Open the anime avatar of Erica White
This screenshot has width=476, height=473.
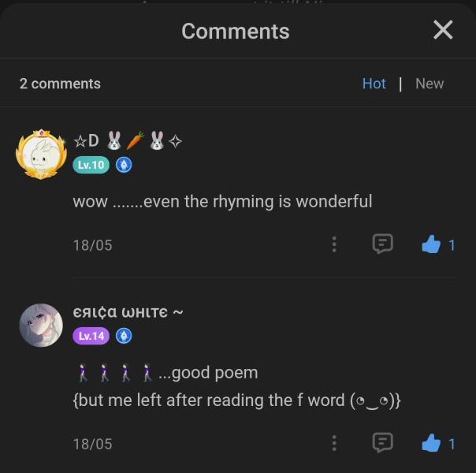tap(40, 325)
